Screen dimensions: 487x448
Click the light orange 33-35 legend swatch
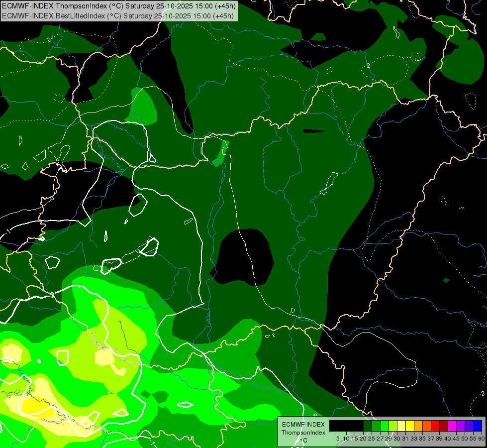click(x=418, y=426)
